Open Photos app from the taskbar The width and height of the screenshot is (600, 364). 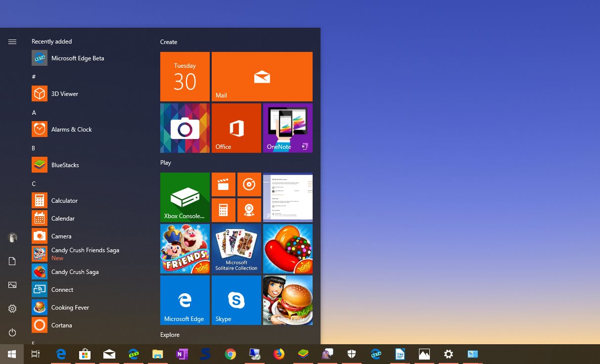point(424,354)
